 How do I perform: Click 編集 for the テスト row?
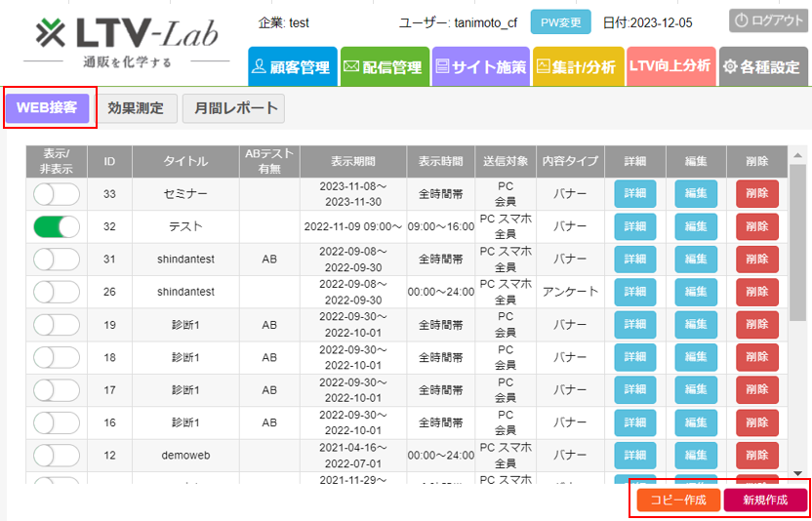pos(696,226)
